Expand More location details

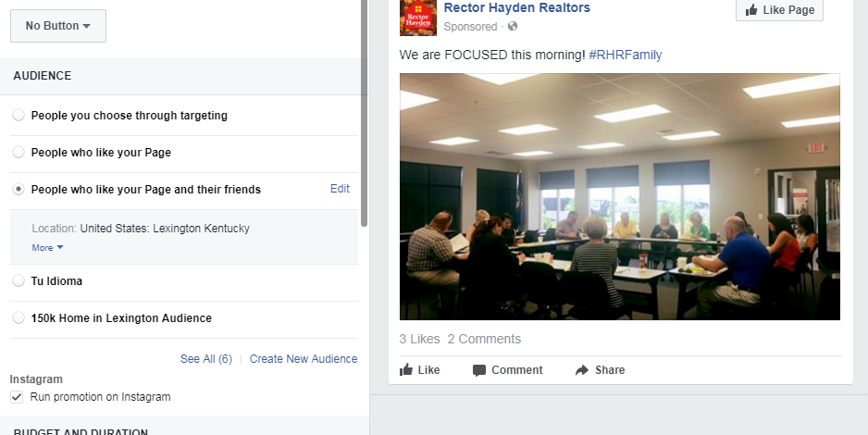point(47,247)
